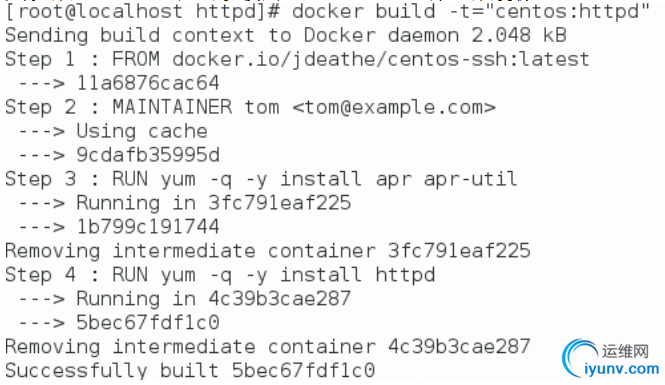Click the docker build command line
Screen dimensions: 665x385
coord(328,11)
